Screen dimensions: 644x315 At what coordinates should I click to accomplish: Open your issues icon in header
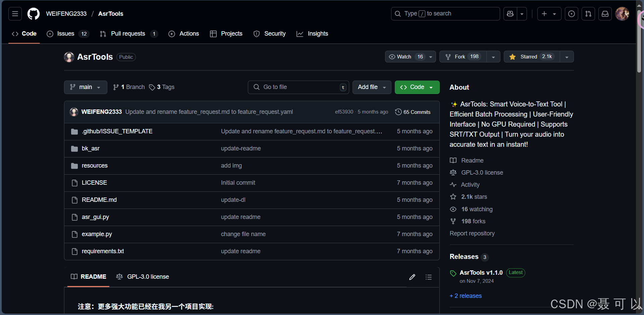point(572,14)
